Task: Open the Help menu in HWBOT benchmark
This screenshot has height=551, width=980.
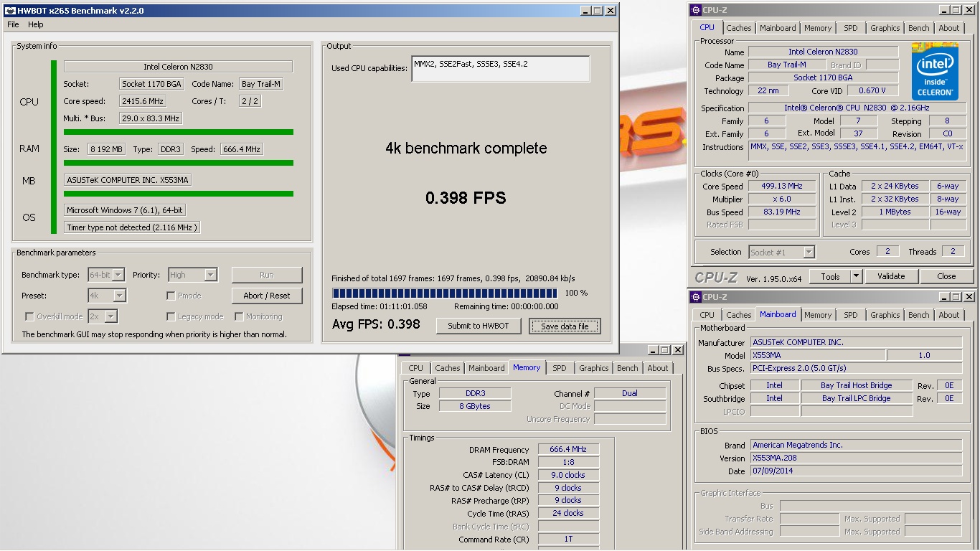Action: (x=36, y=24)
